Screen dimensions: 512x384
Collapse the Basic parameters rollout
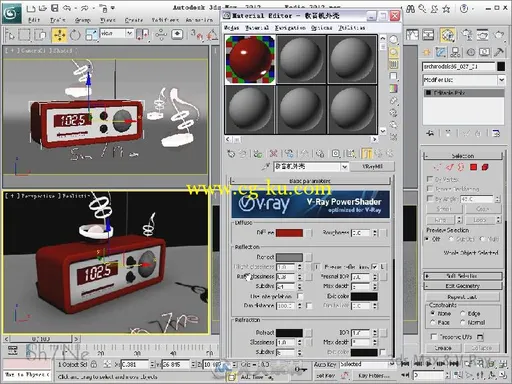click(310, 181)
